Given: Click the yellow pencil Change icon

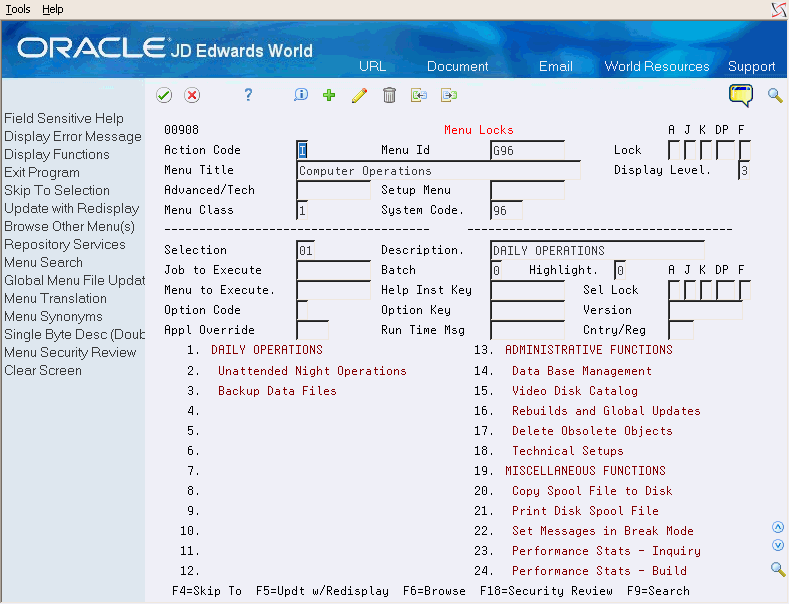Looking at the screenshot, I should (x=359, y=95).
